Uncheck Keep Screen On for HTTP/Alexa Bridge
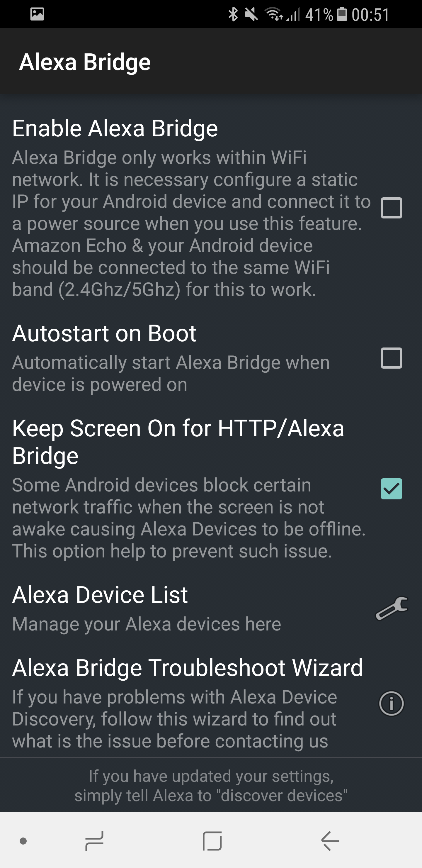 (x=391, y=489)
